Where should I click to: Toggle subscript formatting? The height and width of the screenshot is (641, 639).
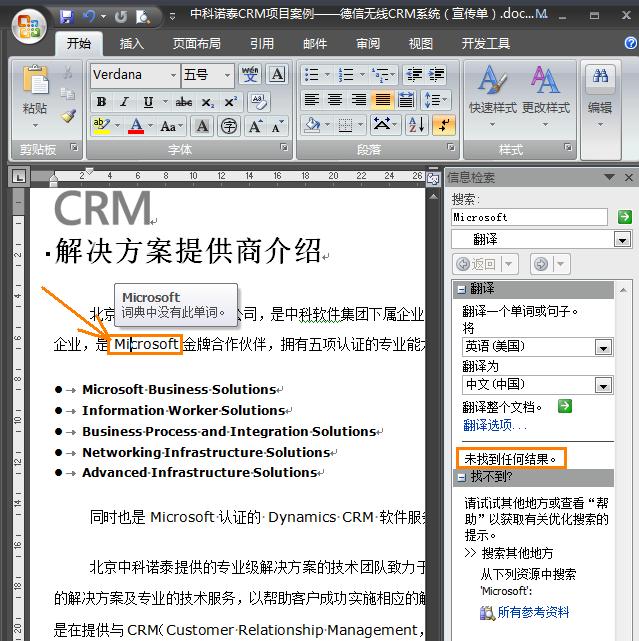(x=207, y=102)
